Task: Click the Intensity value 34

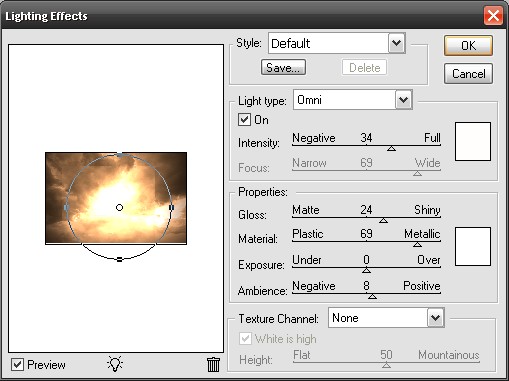Action: click(x=366, y=138)
